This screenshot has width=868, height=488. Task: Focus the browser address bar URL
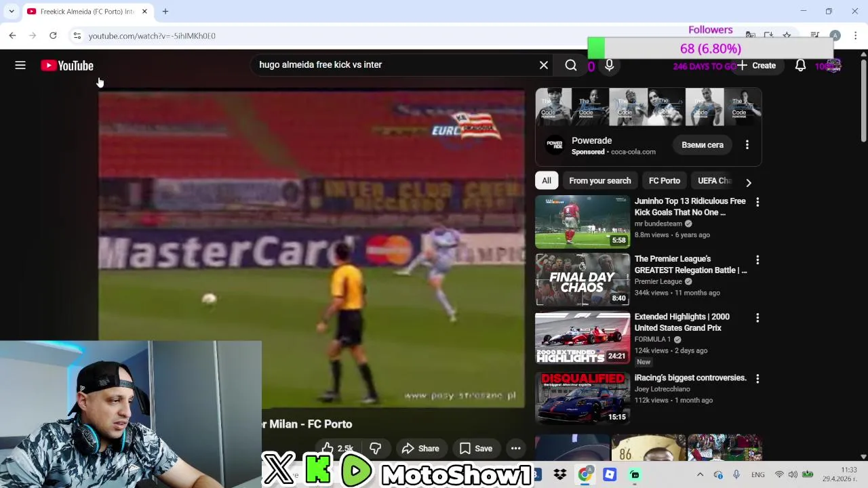click(x=151, y=36)
